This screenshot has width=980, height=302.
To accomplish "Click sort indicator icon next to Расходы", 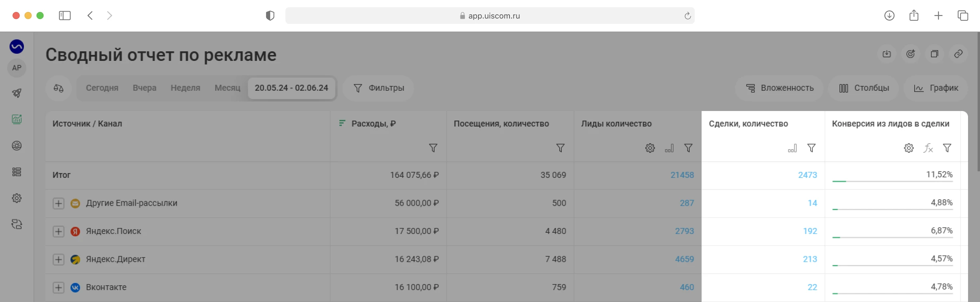I will pos(342,123).
